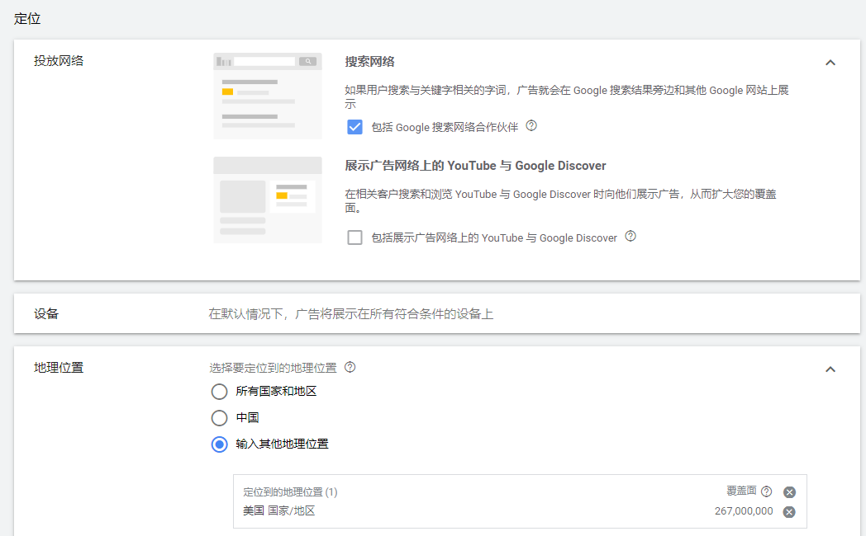The width and height of the screenshot is (866, 536).
Task: Expand the 设备 section row
Action: (437, 313)
